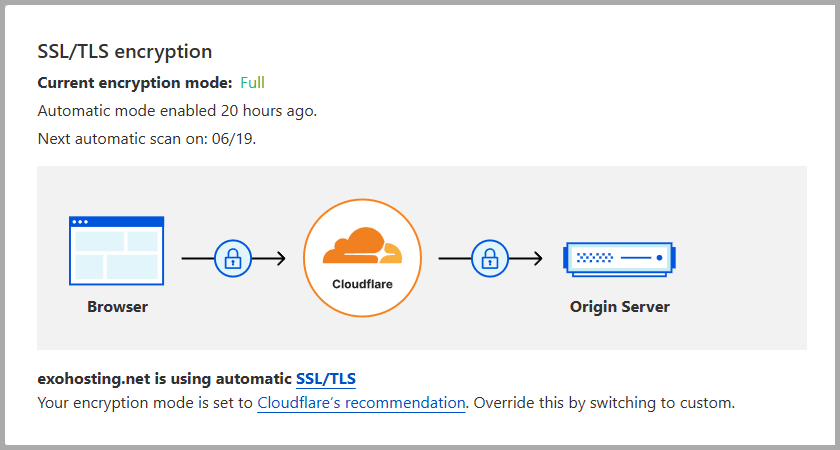Click the Origin Server icon
The image size is (840, 450).
[619, 259]
